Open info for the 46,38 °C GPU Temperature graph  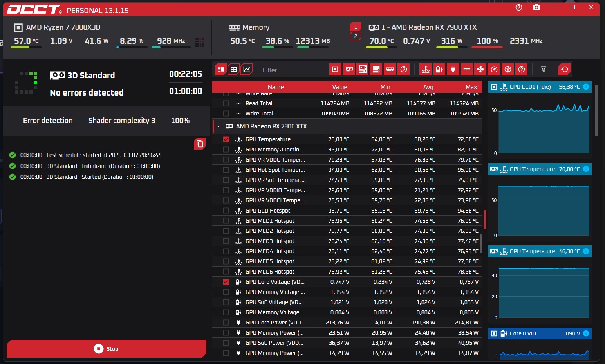(586, 251)
